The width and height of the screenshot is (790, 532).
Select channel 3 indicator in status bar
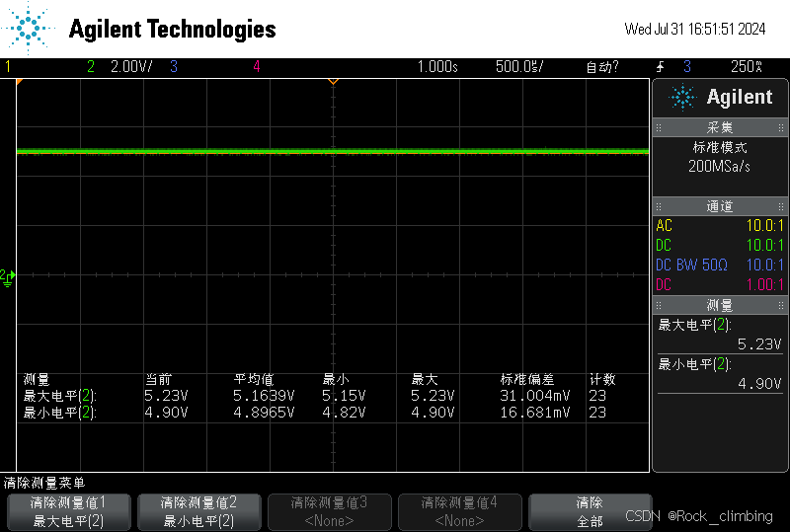(174, 66)
